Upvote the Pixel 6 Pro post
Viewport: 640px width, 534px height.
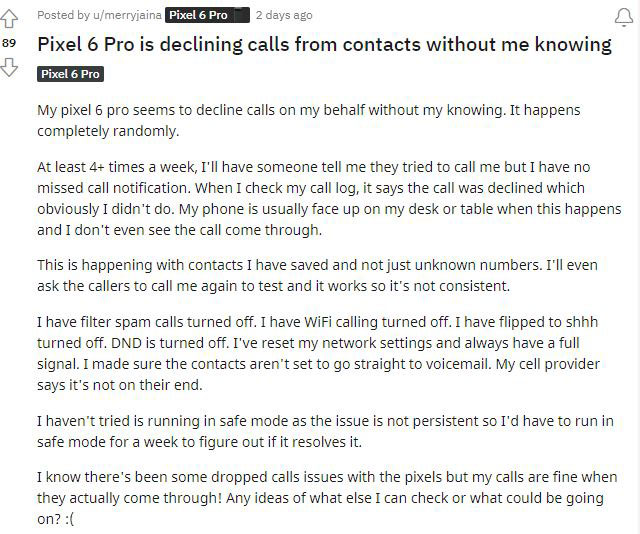tap(9, 19)
